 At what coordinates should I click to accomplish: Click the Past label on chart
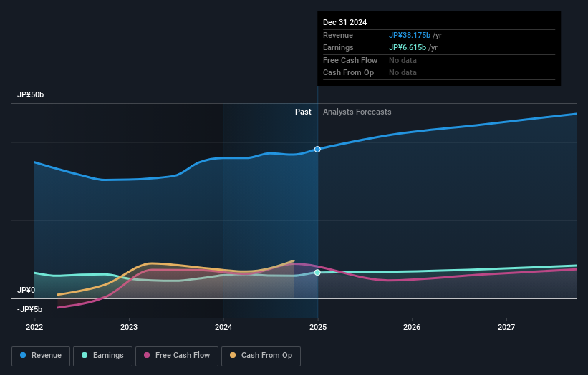click(303, 112)
